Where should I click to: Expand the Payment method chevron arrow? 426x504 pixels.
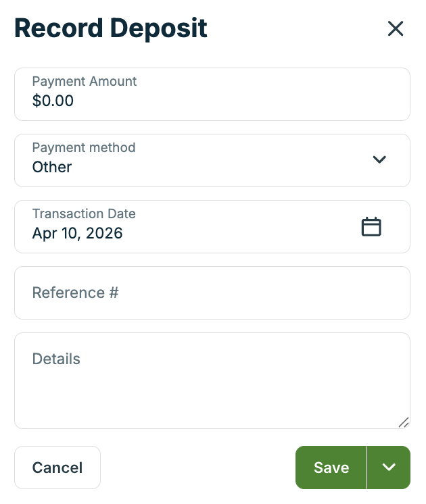379,159
